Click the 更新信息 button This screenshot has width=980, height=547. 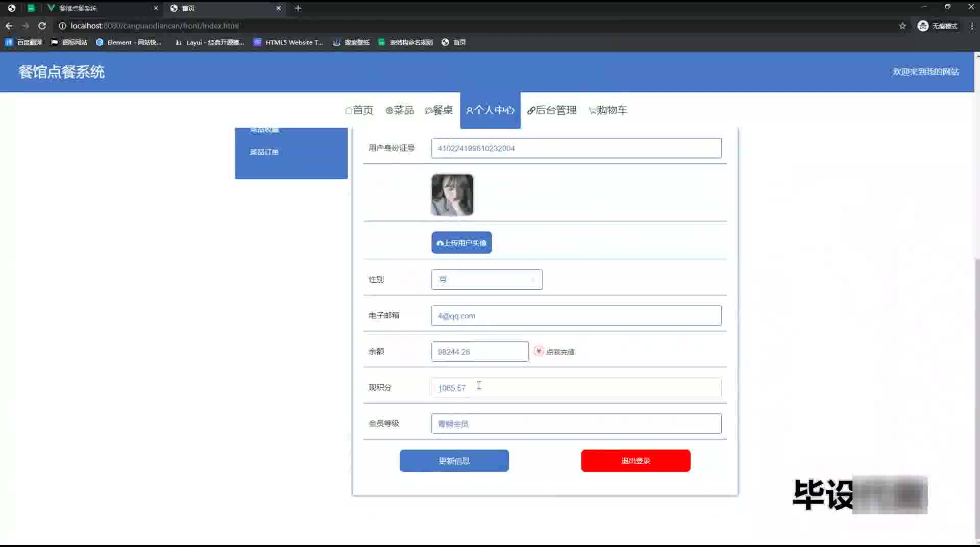454,461
